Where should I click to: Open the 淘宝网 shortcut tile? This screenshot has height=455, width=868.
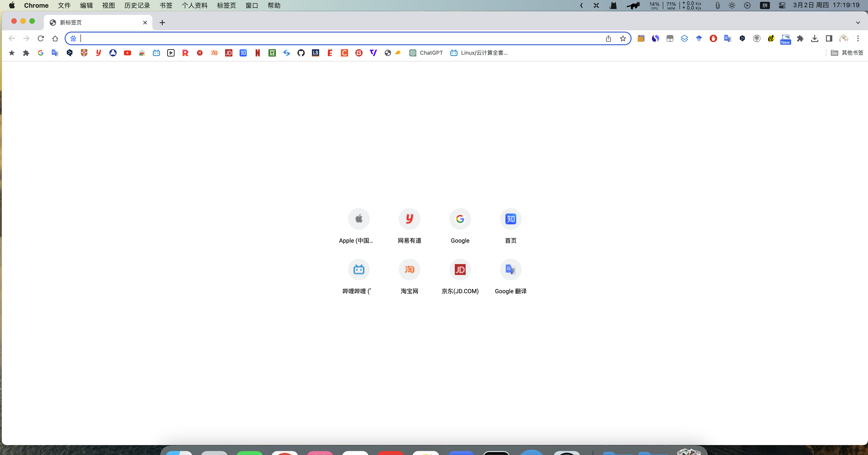tap(409, 270)
